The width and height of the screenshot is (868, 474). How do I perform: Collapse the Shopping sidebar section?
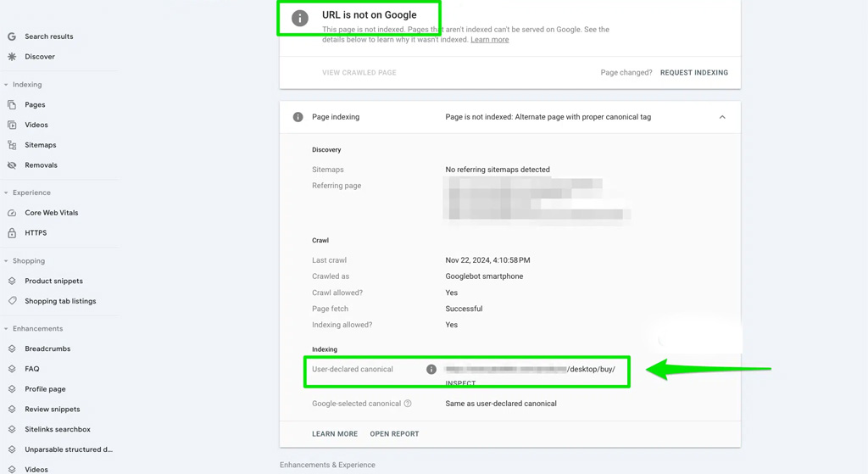click(6, 261)
